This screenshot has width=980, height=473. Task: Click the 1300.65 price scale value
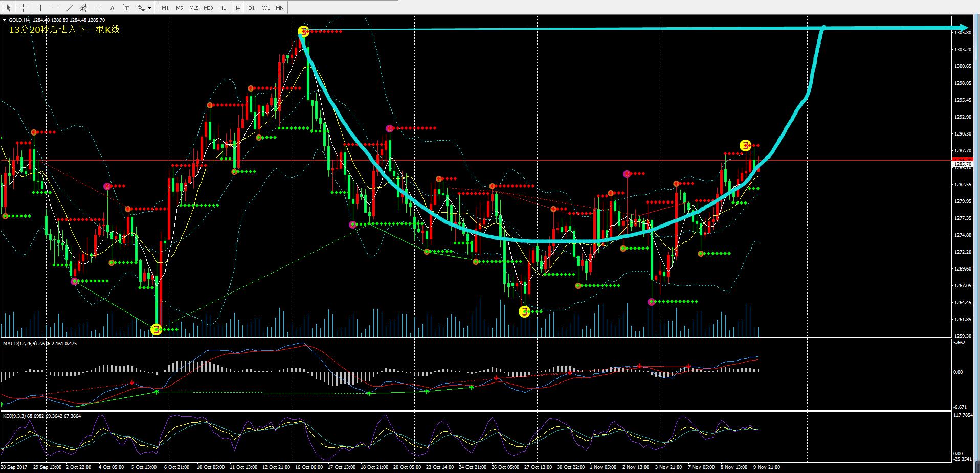coord(962,66)
